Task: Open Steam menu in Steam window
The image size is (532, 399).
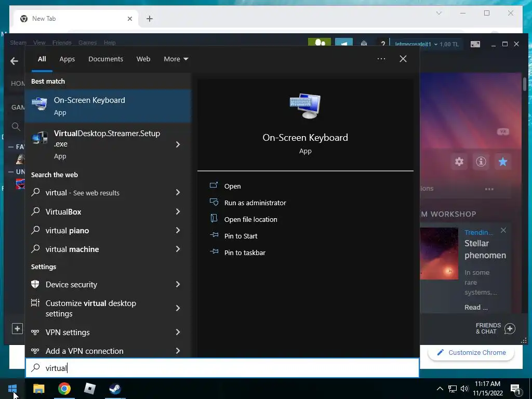Action: 18,43
